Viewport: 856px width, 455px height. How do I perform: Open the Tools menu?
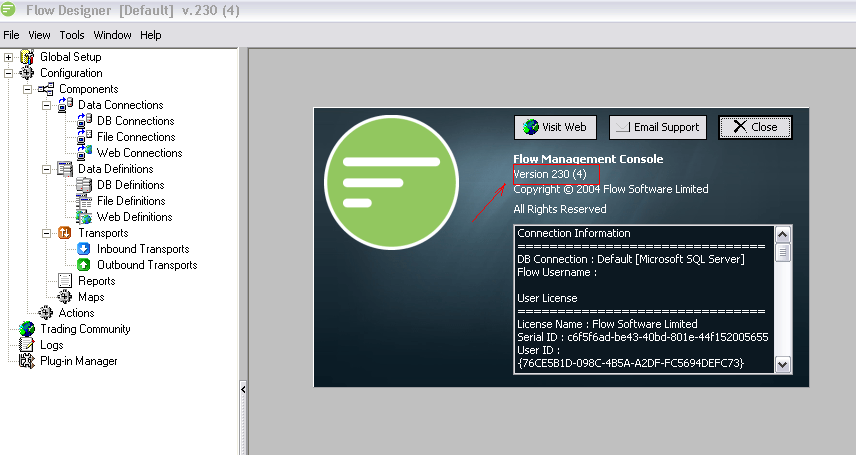tap(72, 35)
